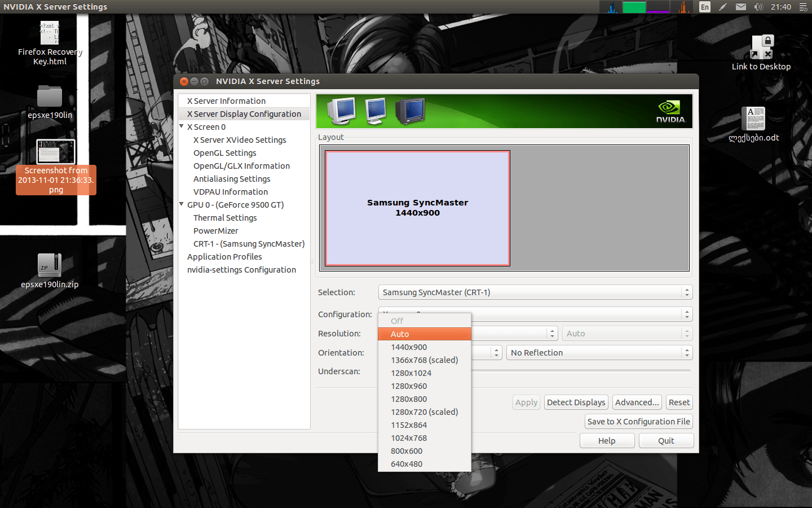This screenshot has height=508, width=812.
Task: Select Samsung SyncMaster display in layout
Action: tap(418, 208)
